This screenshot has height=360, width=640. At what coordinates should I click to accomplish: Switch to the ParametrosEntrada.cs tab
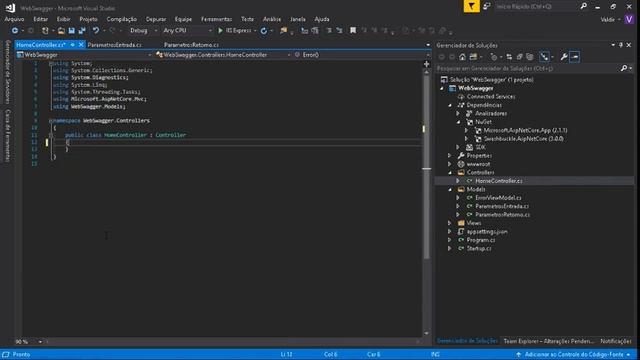pos(115,45)
